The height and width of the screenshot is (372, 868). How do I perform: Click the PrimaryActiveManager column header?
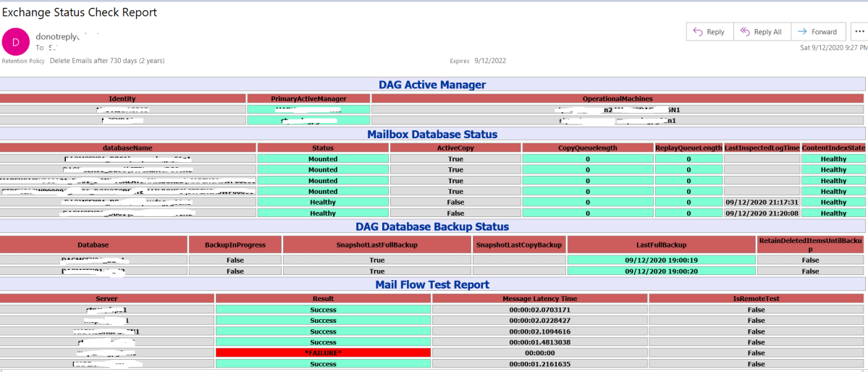pos(308,98)
